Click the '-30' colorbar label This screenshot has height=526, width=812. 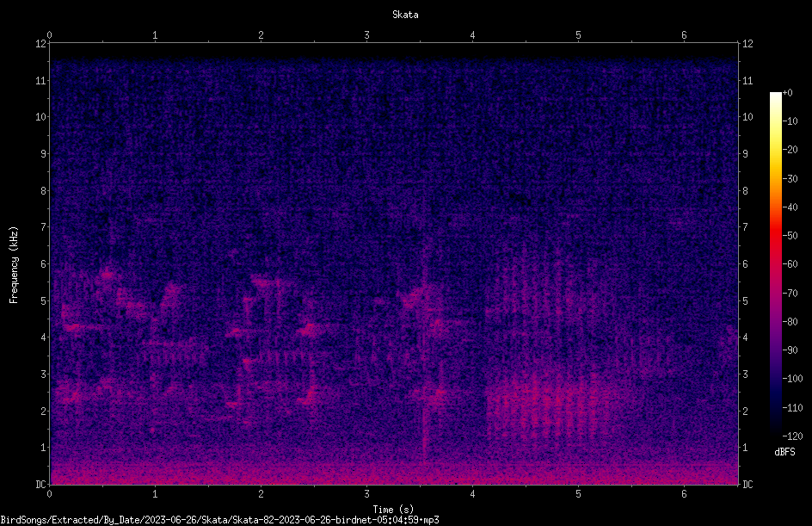790,178
